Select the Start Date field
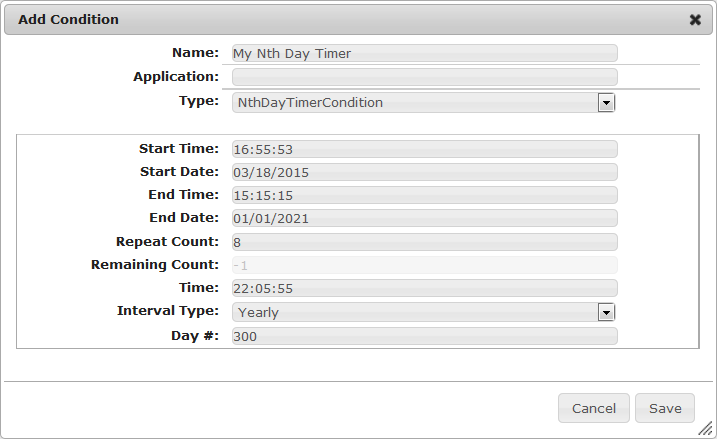Screen dimensions: 717x439 [x=424, y=172]
